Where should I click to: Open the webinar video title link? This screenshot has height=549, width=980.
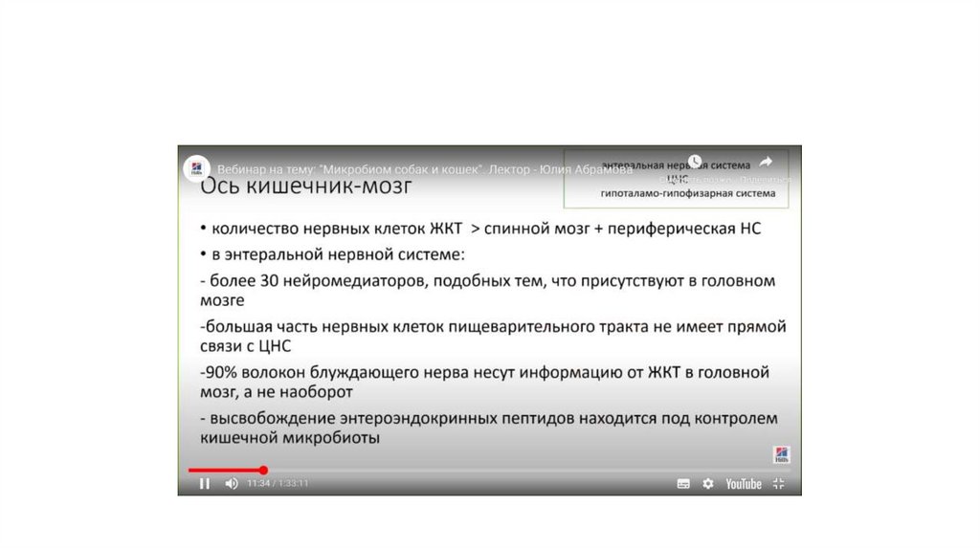pyautogui.click(x=425, y=169)
